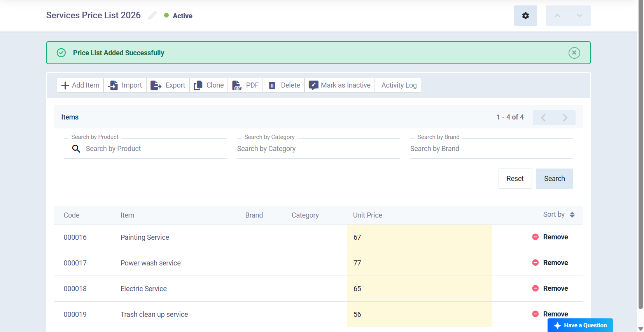Go to previous items page arrow
644x332 pixels.
(543, 118)
